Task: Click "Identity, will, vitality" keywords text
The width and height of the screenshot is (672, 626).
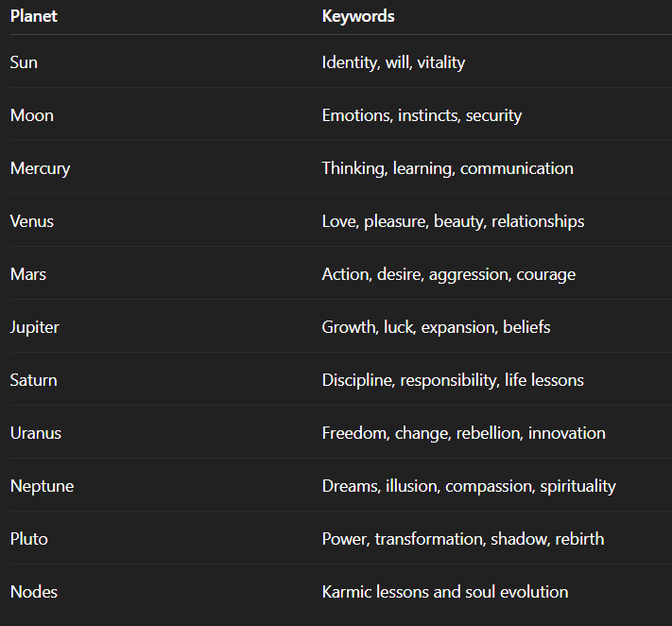Action: pos(393,62)
